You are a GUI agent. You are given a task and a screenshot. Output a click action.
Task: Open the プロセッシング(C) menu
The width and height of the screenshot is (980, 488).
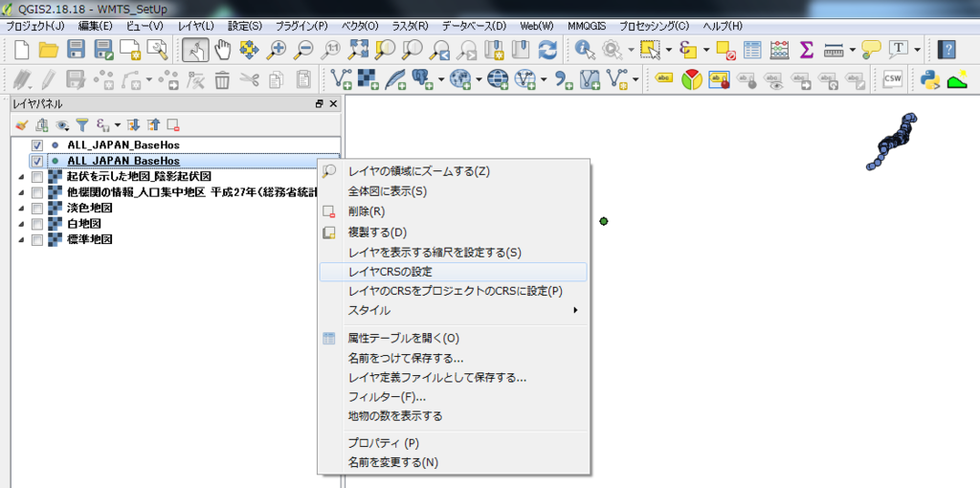tap(654, 26)
